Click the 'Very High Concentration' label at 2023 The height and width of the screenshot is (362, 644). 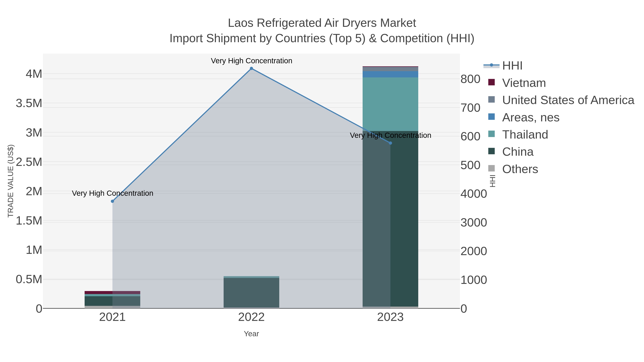pos(391,135)
